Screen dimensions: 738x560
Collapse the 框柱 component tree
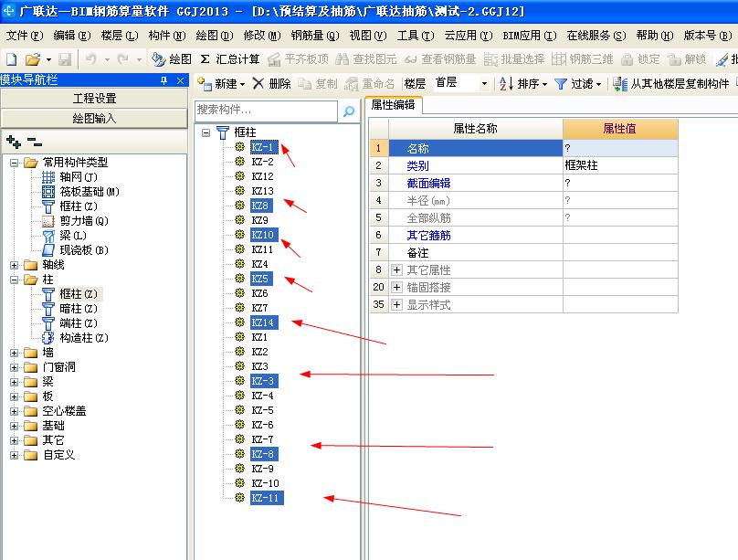click(206, 132)
